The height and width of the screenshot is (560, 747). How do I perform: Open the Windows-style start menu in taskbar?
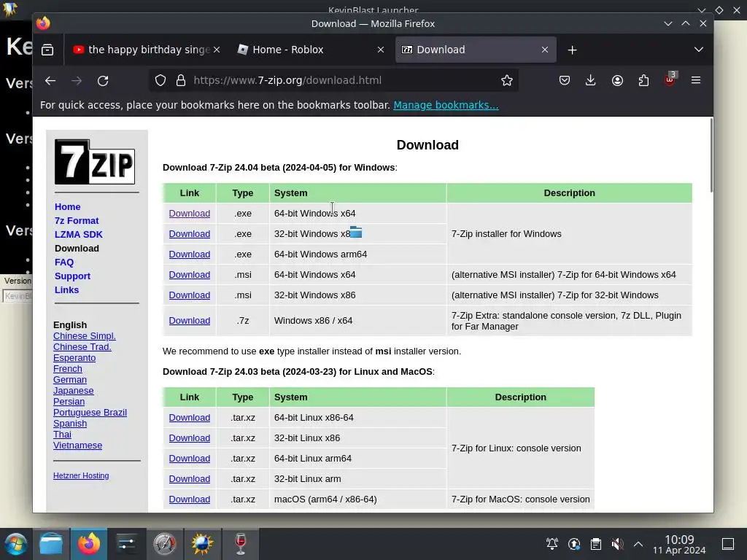[16, 544]
